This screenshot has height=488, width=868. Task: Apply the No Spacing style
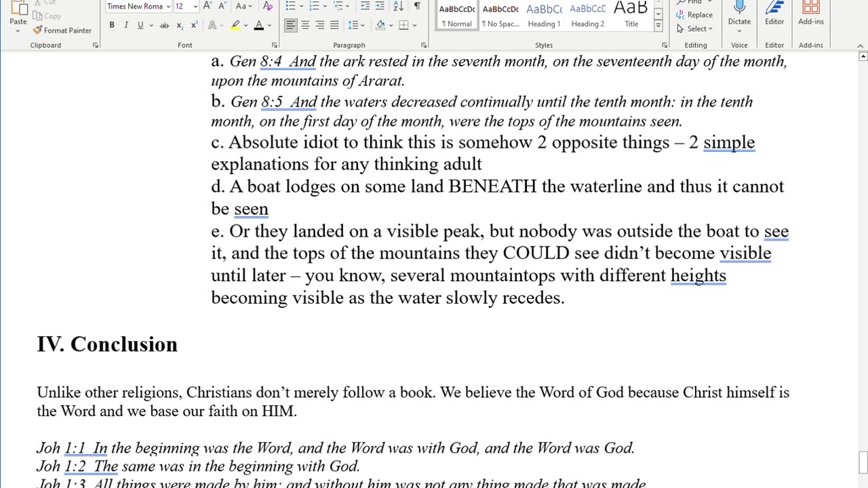tap(500, 16)
